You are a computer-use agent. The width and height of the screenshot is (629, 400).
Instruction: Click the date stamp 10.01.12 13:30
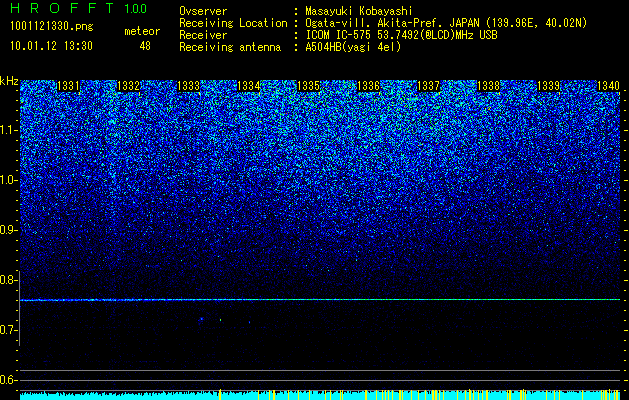click(x=51, y=46)
